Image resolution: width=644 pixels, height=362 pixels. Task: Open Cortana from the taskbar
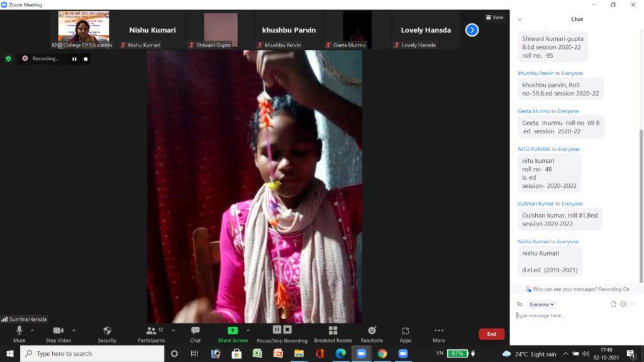[x=174, y=353]
